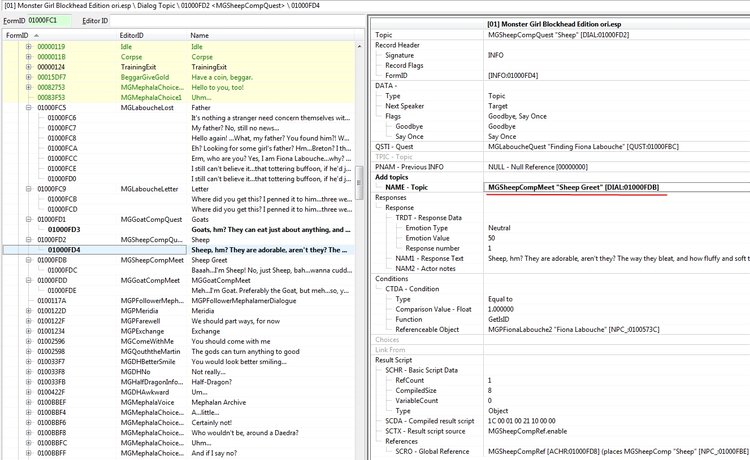Click SCTX value MGSheepCompRef.enable

point(528,431)
